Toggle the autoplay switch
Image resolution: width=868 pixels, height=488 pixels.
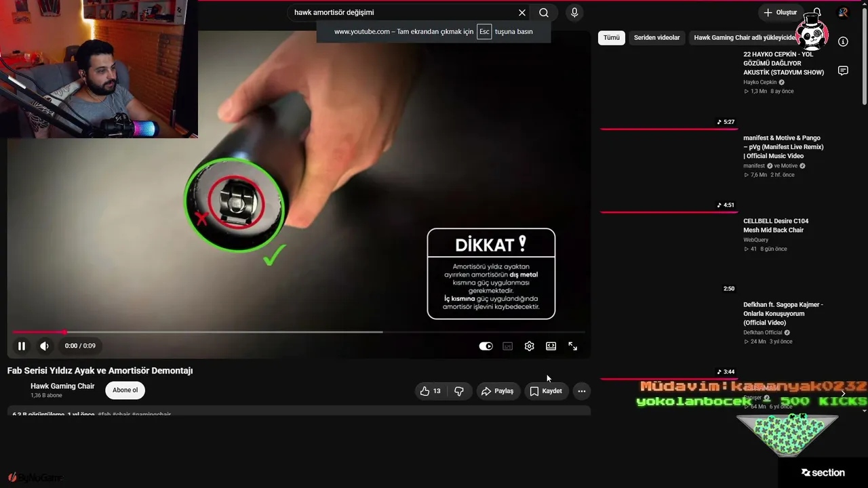(x=486, y=346)
